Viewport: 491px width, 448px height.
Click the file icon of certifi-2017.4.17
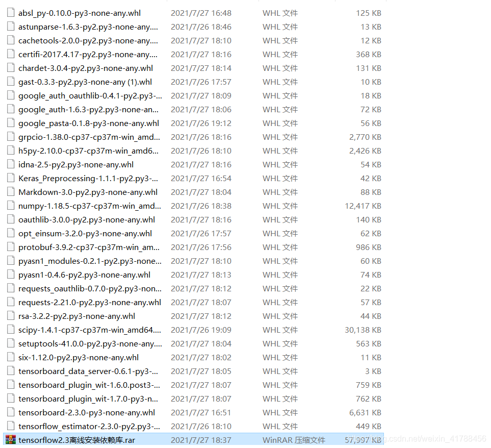click(11, 54)
